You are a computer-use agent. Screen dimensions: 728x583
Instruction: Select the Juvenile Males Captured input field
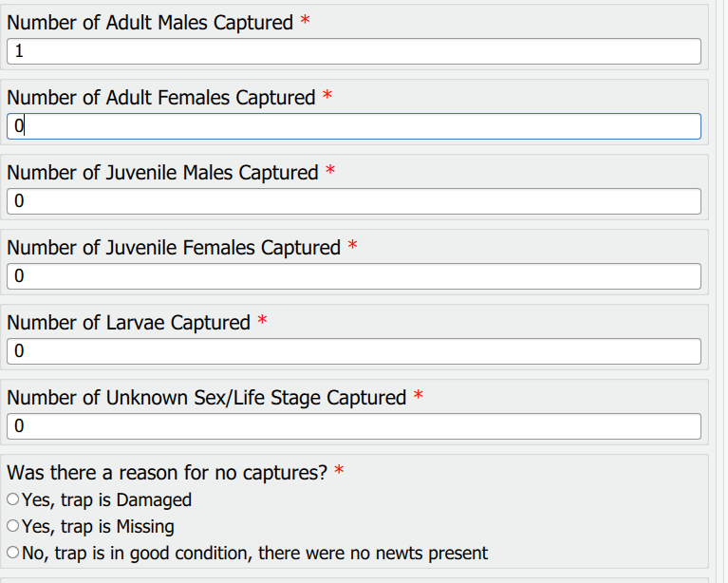[353, 201]
